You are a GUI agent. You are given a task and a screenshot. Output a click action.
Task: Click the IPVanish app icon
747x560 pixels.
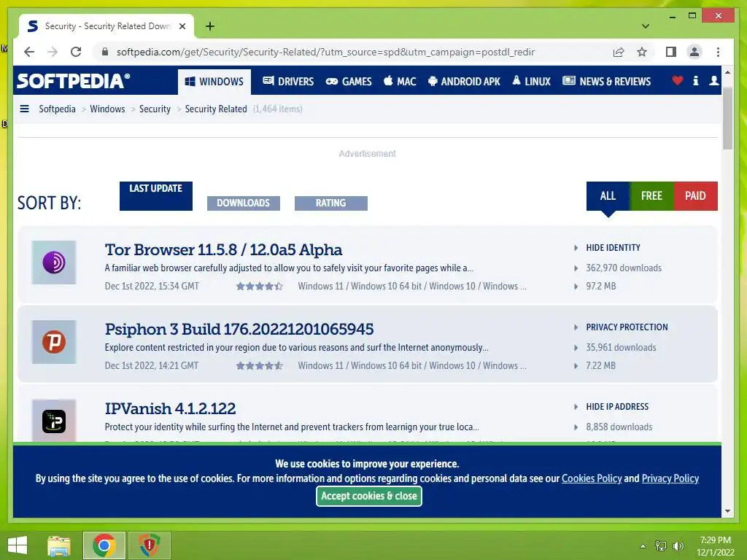54,421
